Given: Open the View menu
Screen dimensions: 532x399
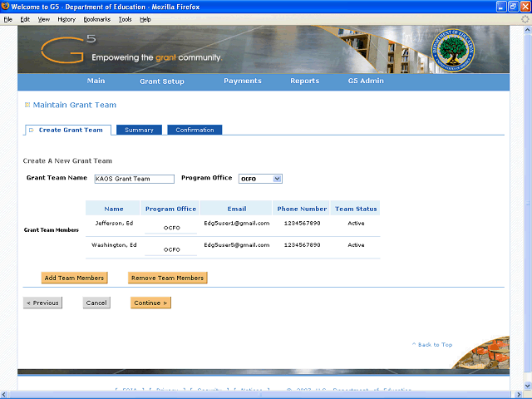Looking at the screenshot, I should pyautogui.click(x=43, y=19).
